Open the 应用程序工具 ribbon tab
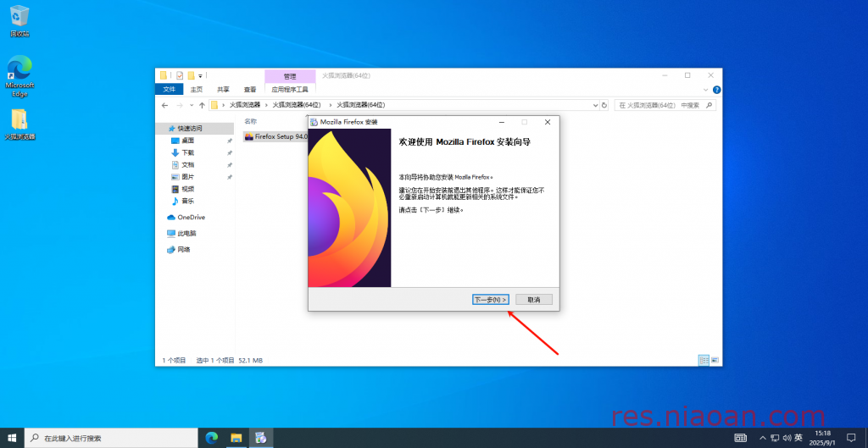This screenshot has width=868, height=448. [290, 89]
